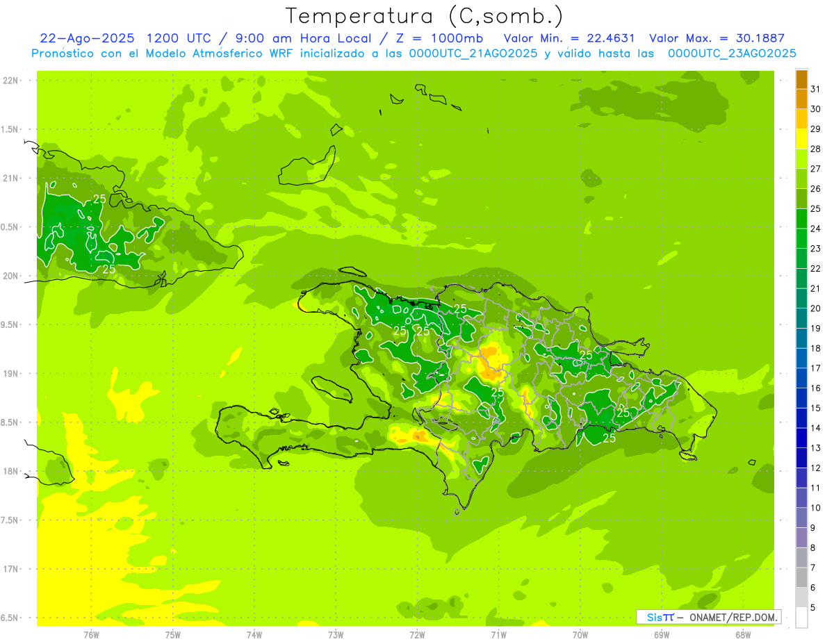Click the legend value 31
This screenshot has width=834, height=644.
click(x=815, y=88)
